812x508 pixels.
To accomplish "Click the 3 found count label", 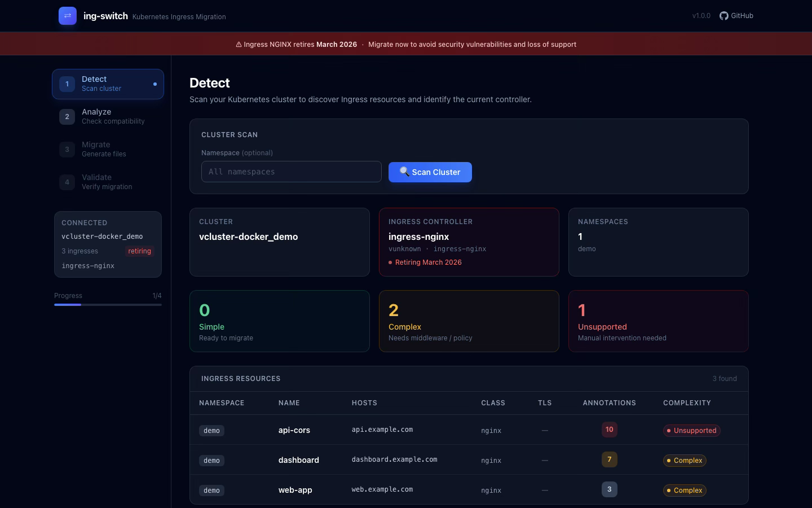I will pyautogui.click(x=725, y=379).
